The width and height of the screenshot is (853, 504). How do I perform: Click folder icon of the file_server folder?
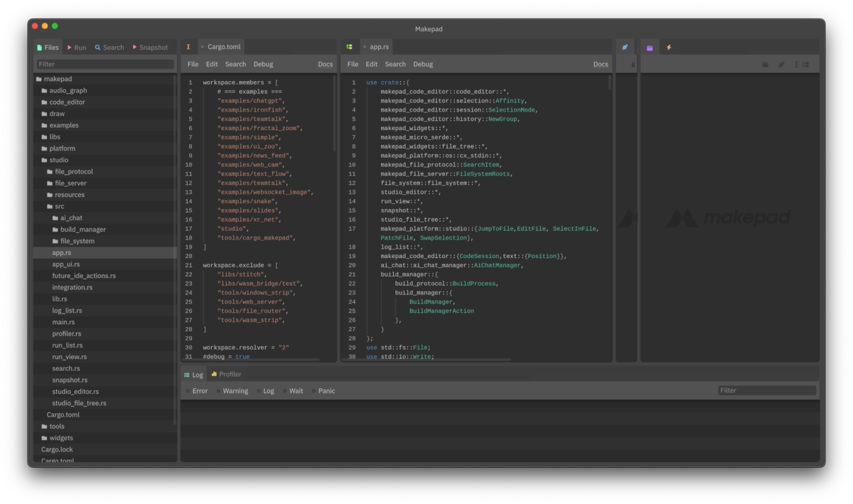[x=50, y=183]
